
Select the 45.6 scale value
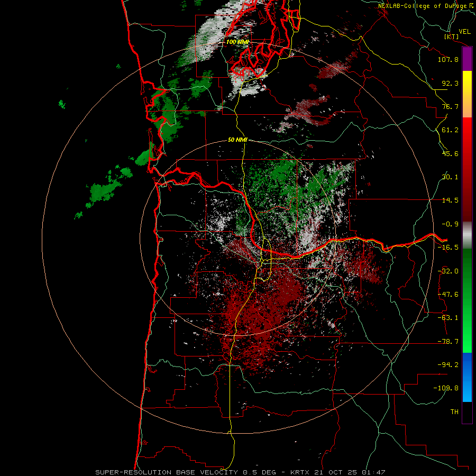pos(450,153)
